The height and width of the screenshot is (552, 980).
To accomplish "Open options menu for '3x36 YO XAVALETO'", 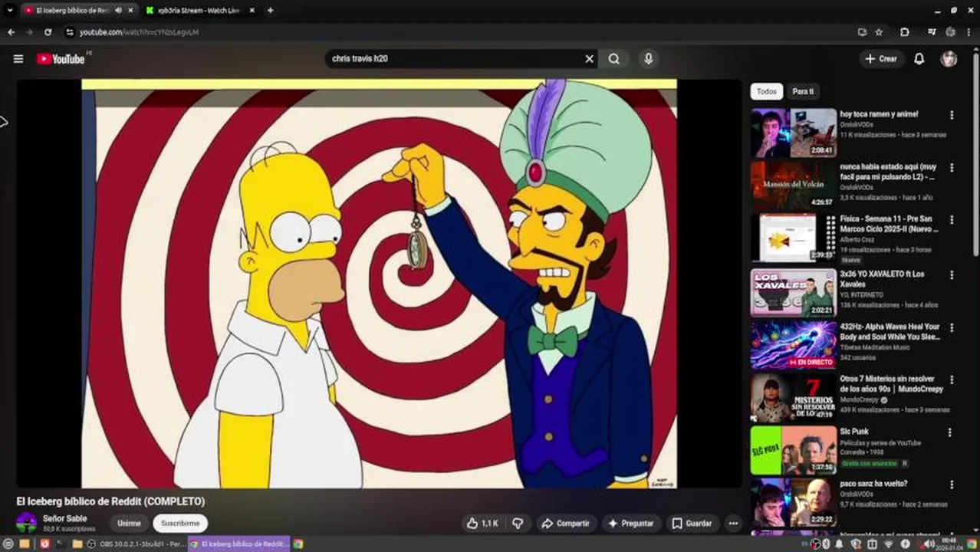I will 952,274.
